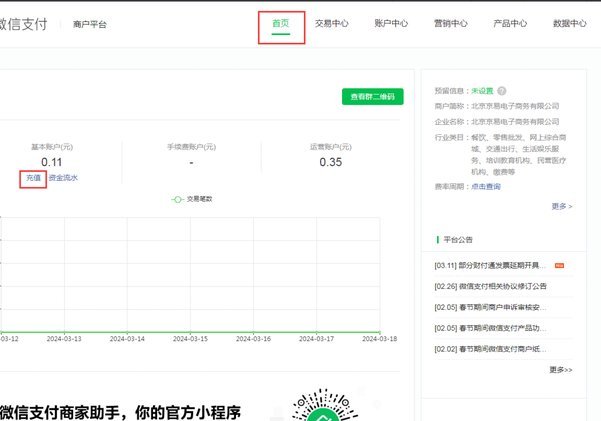Click the 2024-03-18 date label on the chart axis
601x421 pixels.
[379, 339]
